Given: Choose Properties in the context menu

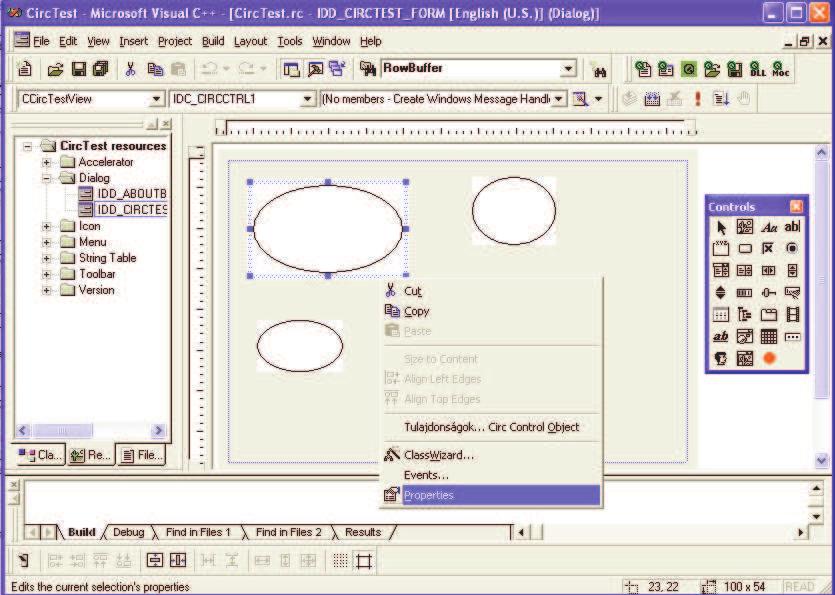Looking at the screenshot, I should (x=491, y=495).
